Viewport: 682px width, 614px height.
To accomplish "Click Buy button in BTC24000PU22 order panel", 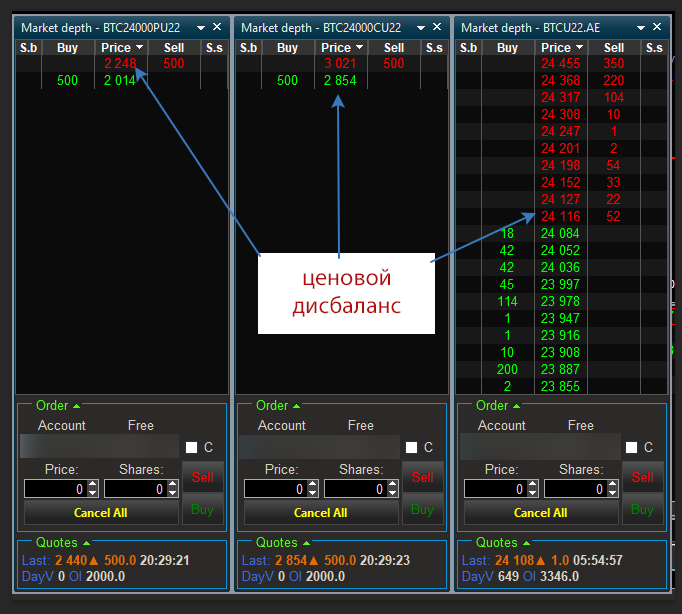I will coord(203,509).
